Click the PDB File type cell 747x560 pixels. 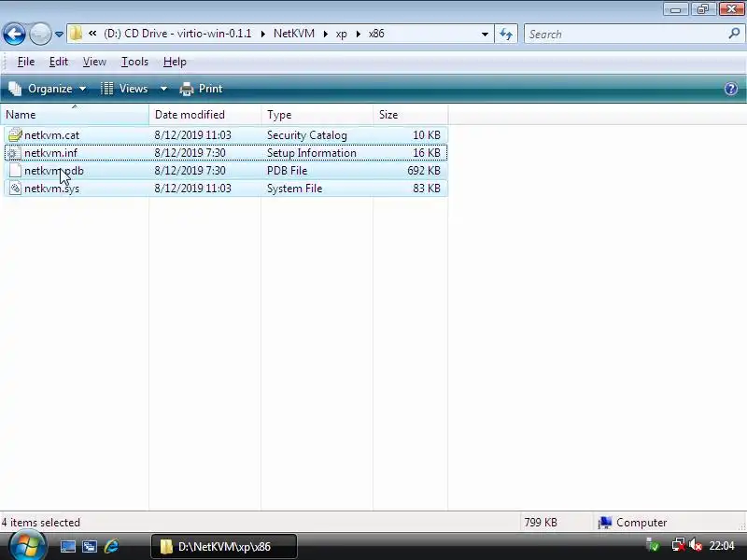coord(287,171)
